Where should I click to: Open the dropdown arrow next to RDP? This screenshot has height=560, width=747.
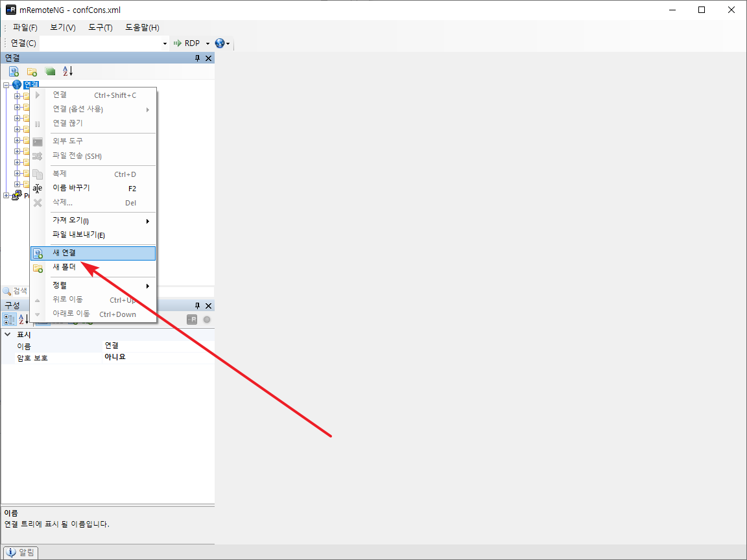click(207, 43)
